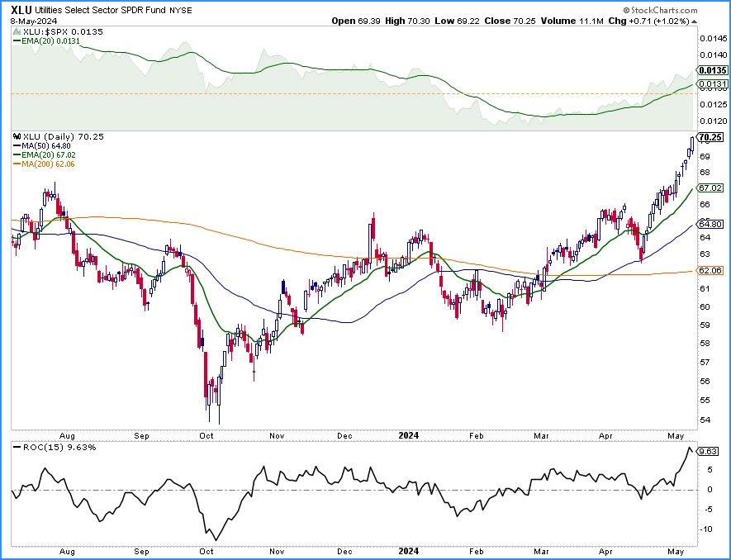Screen dimensions: 731x560
Task: Click the 'Volume 11.1M' header value
Action: pyautogui.click(x=572, y=21)
